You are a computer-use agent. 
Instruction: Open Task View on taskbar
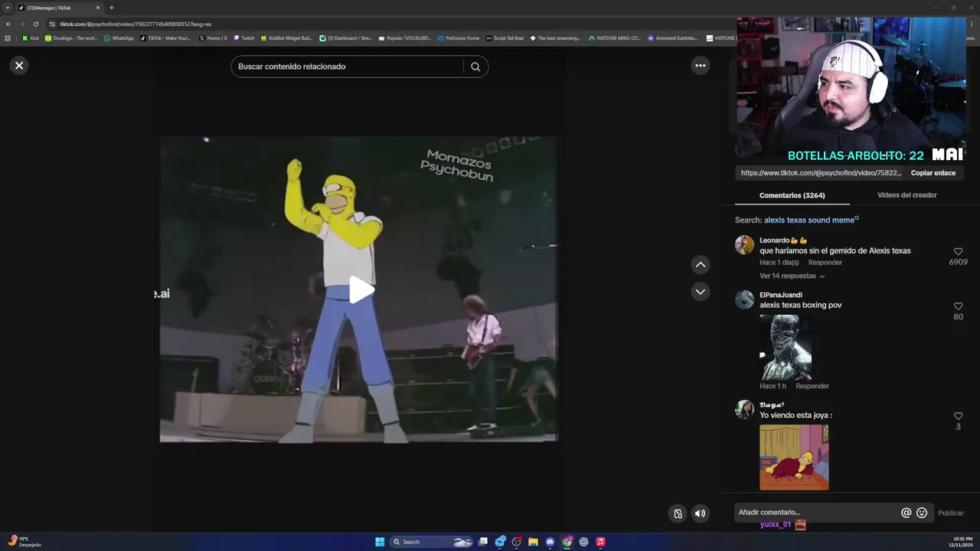coord(483,542)
